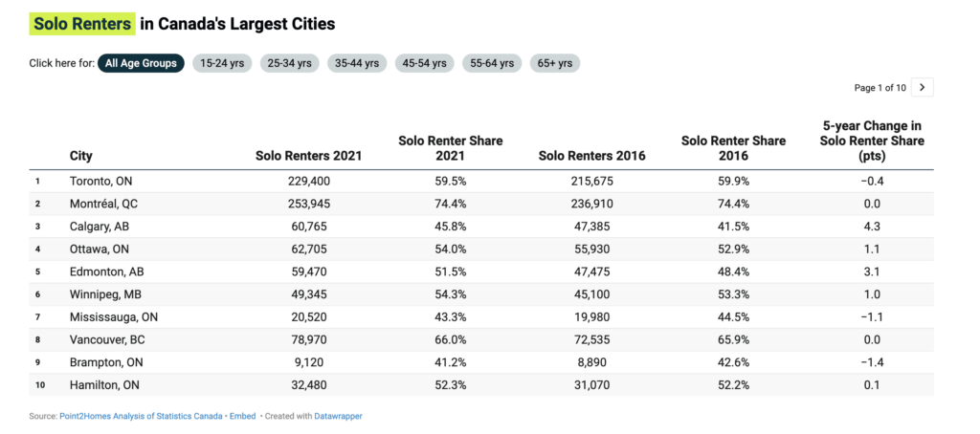Sort table by Solo Renters 2016

coord(591,156)
